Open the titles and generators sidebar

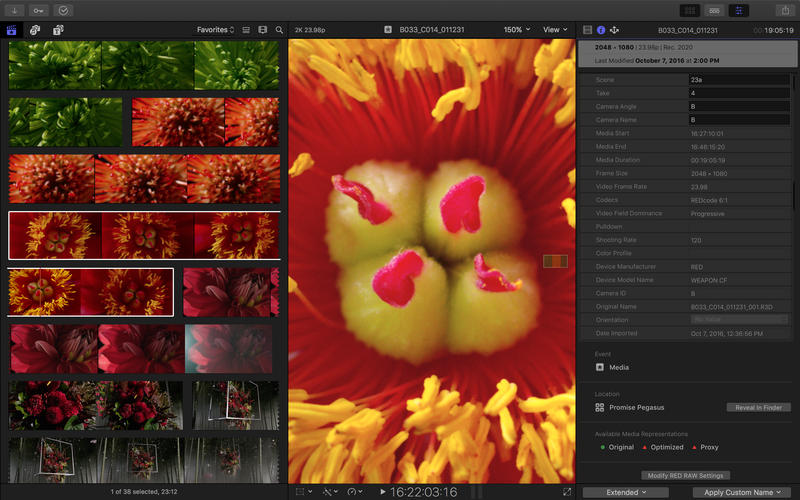click(58, 30)
